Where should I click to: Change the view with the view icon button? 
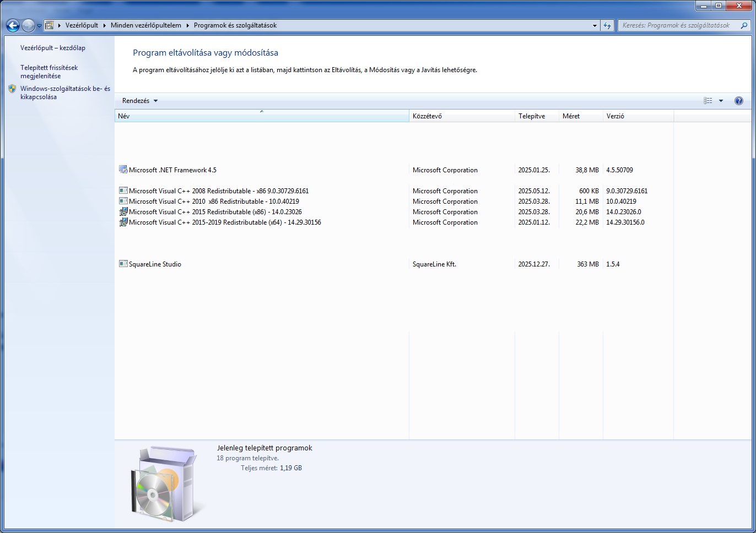point(708,101)
